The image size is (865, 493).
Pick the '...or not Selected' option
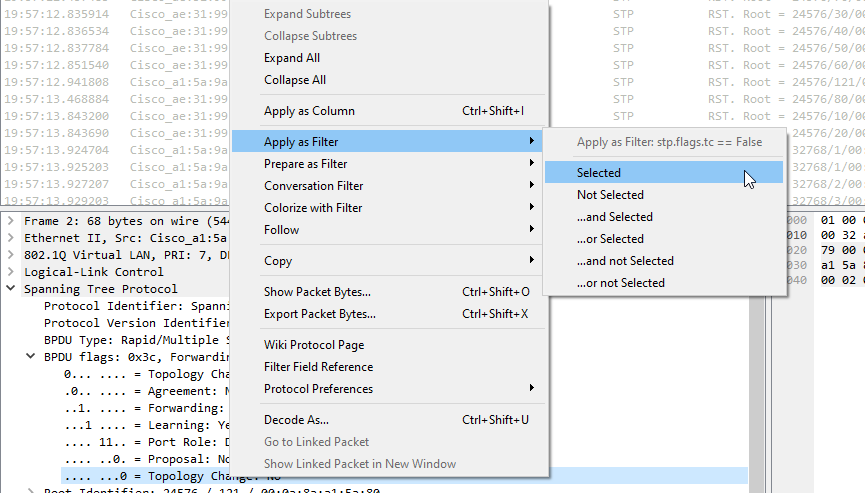(620, 283)
